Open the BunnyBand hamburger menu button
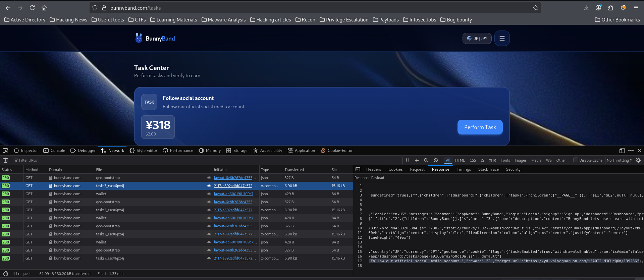The width and height of the screenshot is (644, 280). click(x=502, y=38)
